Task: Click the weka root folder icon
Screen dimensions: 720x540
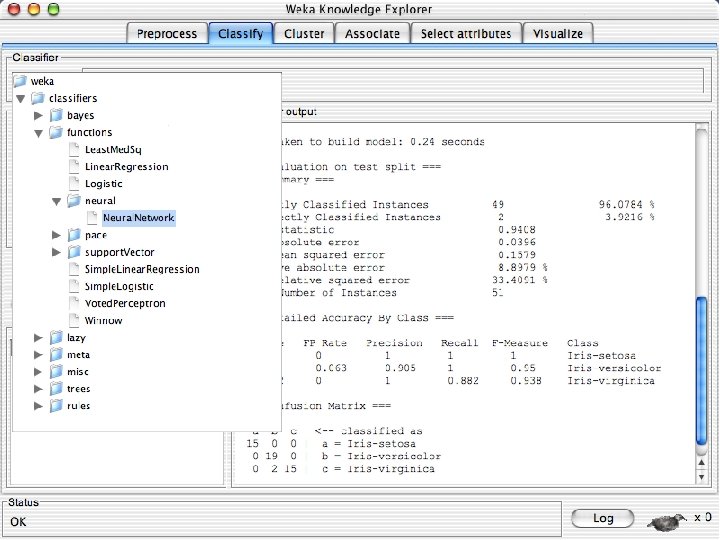Action: (x=20, y=81)
